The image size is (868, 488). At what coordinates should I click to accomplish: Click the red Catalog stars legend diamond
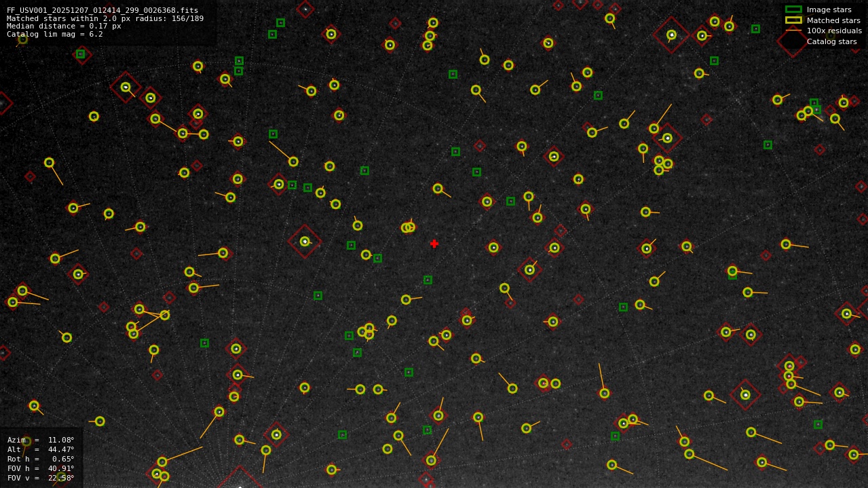792,41
